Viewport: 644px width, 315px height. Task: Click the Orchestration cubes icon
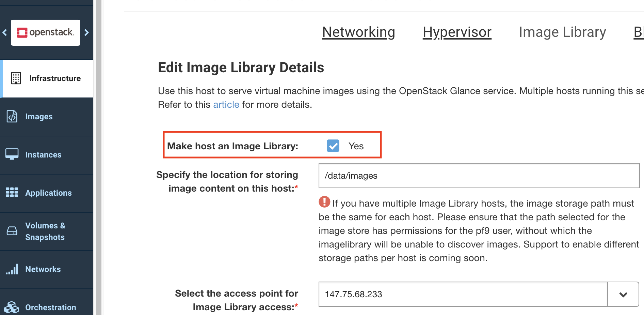(12, 307)
